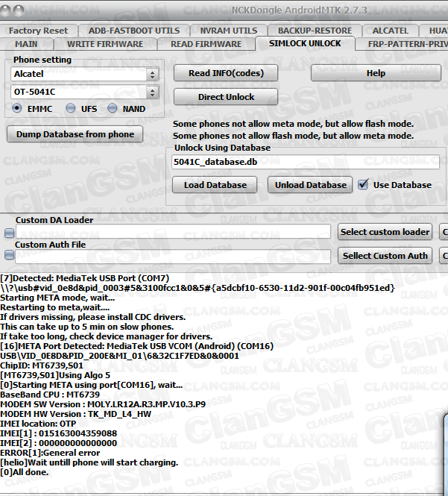Image resolution: width=448 pixels, height=496 pixels.
Task: Select the SIMLOCK UNLOCK tab
Action: click(x=305, y=43)
